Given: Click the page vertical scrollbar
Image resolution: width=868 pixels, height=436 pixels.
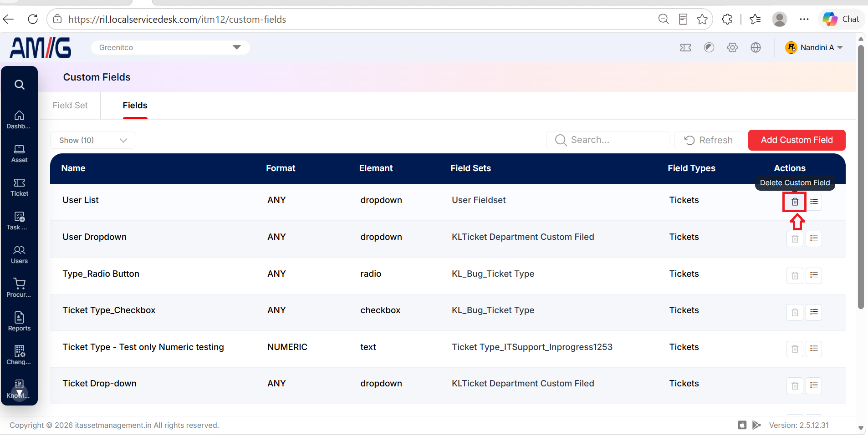Looking at the screenshot, I should (x=861, y=177).
